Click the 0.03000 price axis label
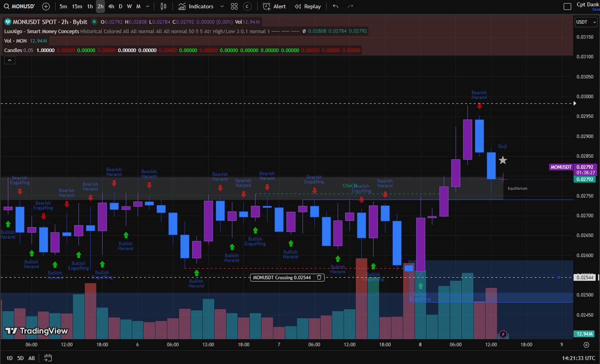Screen dimensions: 600x364 click(x=584, y=96)
